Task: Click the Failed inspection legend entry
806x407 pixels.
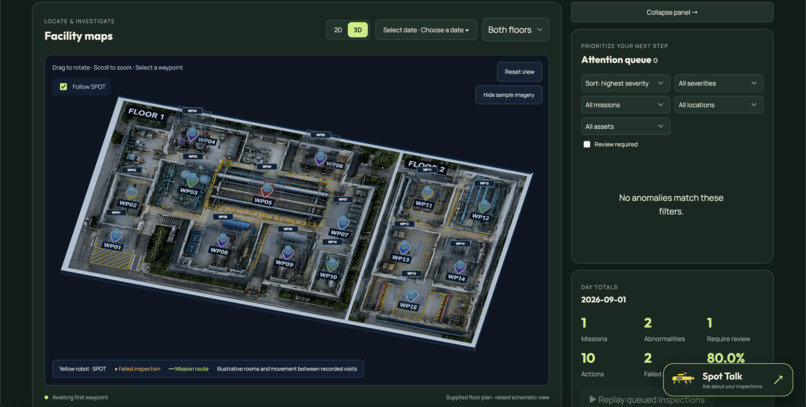Action: [138, 369]
